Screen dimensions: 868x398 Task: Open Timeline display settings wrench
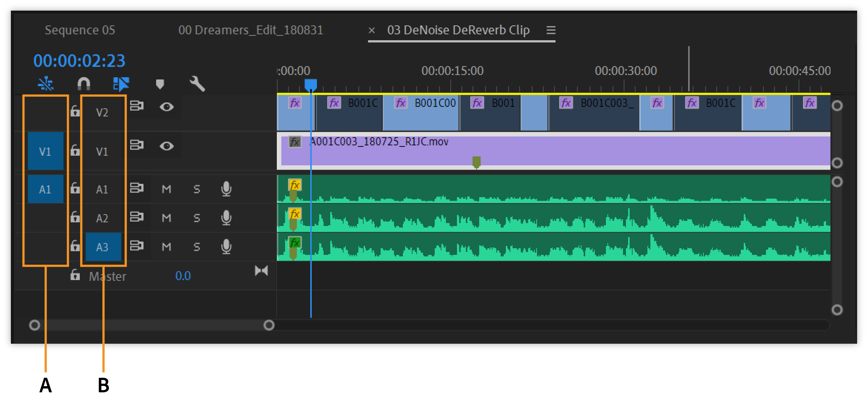[x=197, y=83]
